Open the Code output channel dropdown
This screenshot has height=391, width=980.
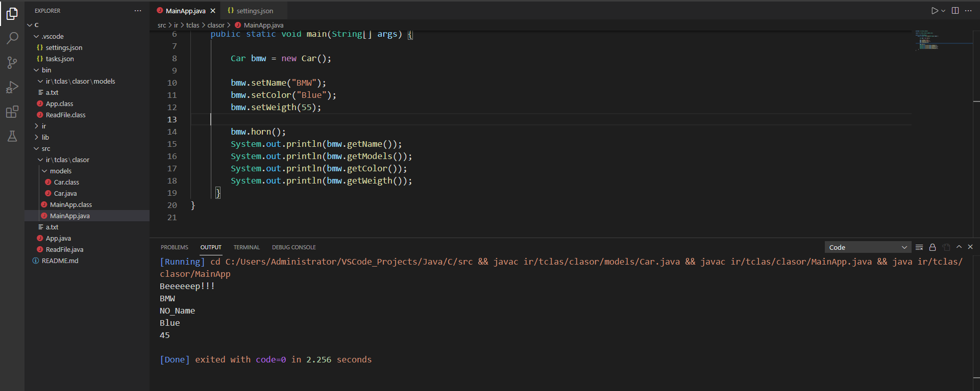[868, 247]
